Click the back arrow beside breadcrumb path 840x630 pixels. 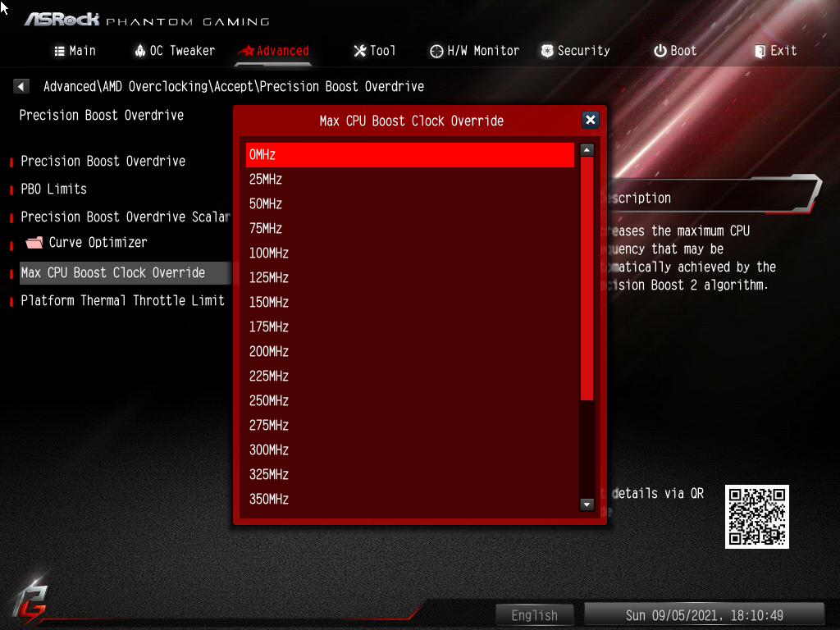point(21,86)
